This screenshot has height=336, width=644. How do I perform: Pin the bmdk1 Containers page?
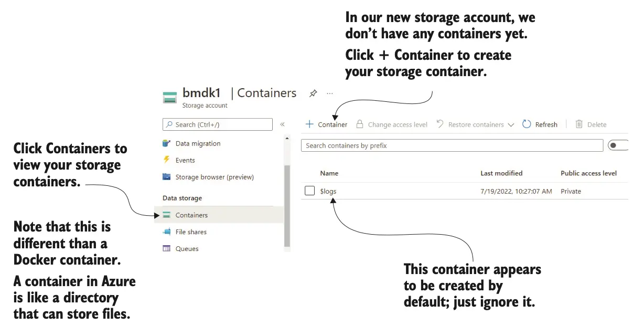tap(313, 93)
